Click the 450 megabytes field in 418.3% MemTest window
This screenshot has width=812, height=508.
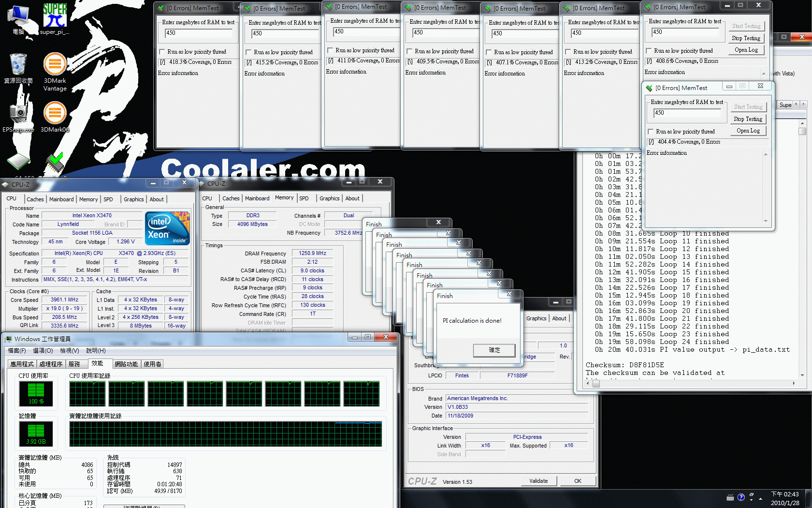pos(199,33)
